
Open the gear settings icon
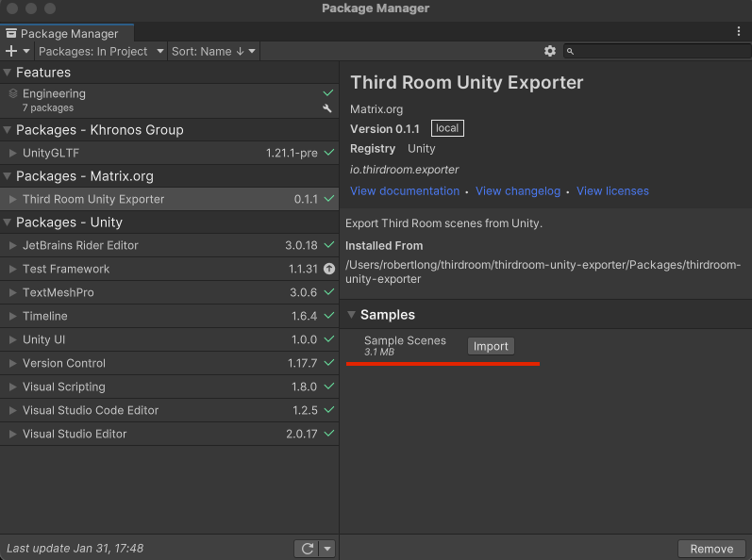pos(550,51)
